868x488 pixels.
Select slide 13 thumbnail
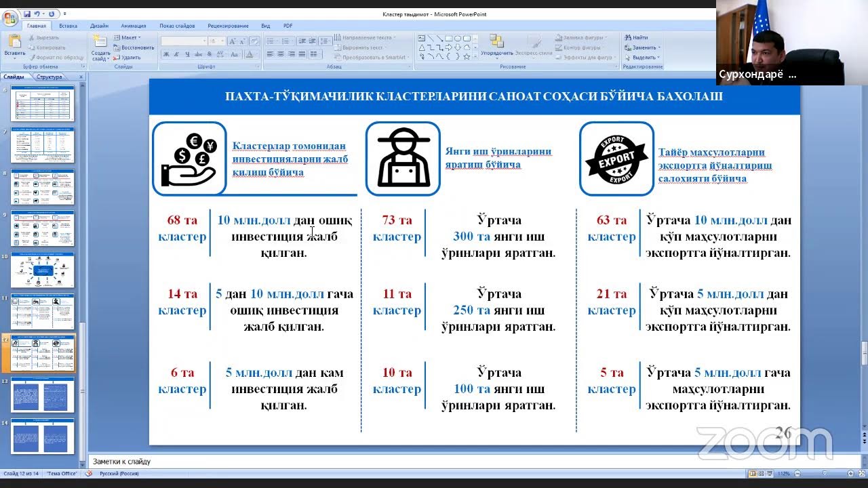42,395
